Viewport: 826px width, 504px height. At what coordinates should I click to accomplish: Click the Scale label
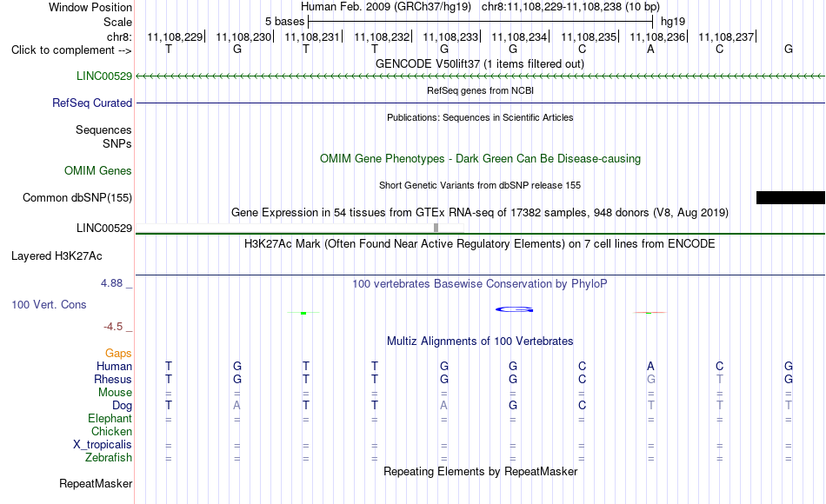coord(117,22)
